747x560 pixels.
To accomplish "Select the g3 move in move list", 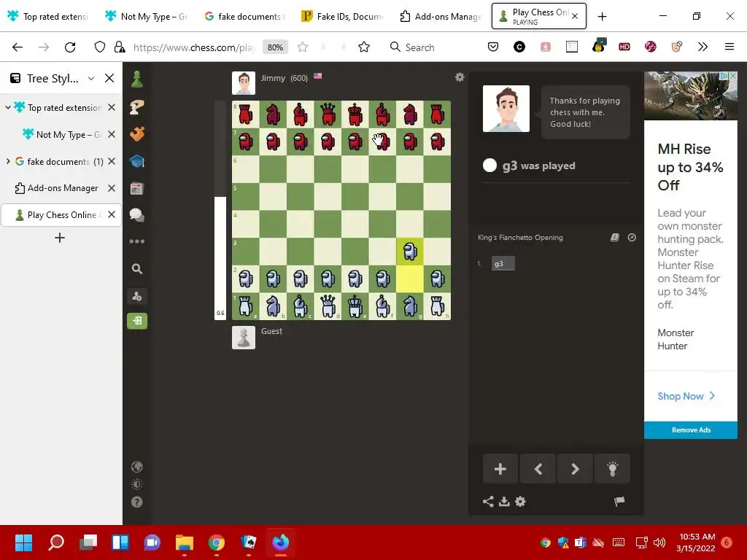I will [x=503, y=263].
